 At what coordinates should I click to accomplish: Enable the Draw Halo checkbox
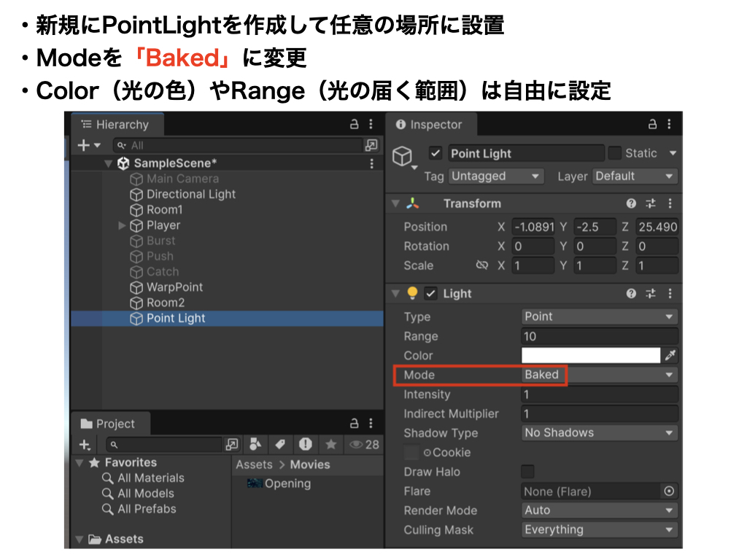click(x=527, y=472)
